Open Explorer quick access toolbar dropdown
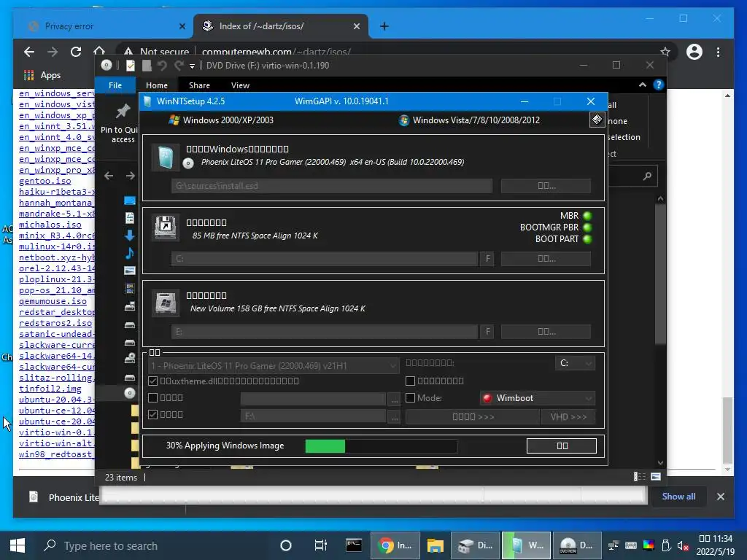747x560 pixels. [x=192, y=66]
